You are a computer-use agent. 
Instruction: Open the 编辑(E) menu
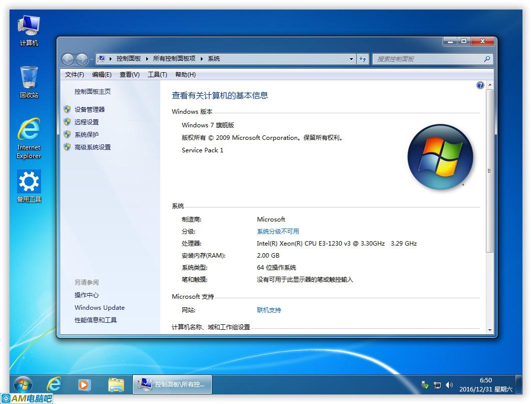102,74
